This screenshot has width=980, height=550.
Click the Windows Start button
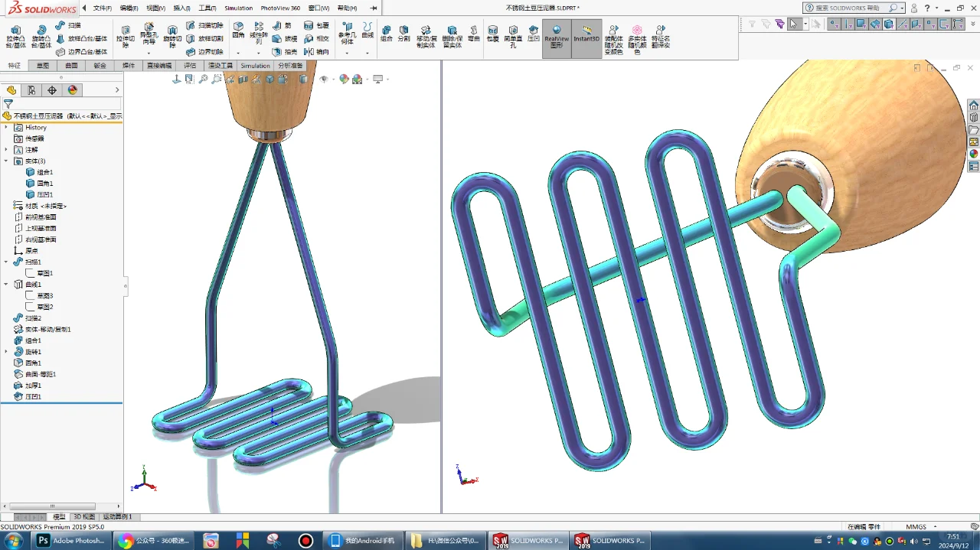click(x=14, y=541)
